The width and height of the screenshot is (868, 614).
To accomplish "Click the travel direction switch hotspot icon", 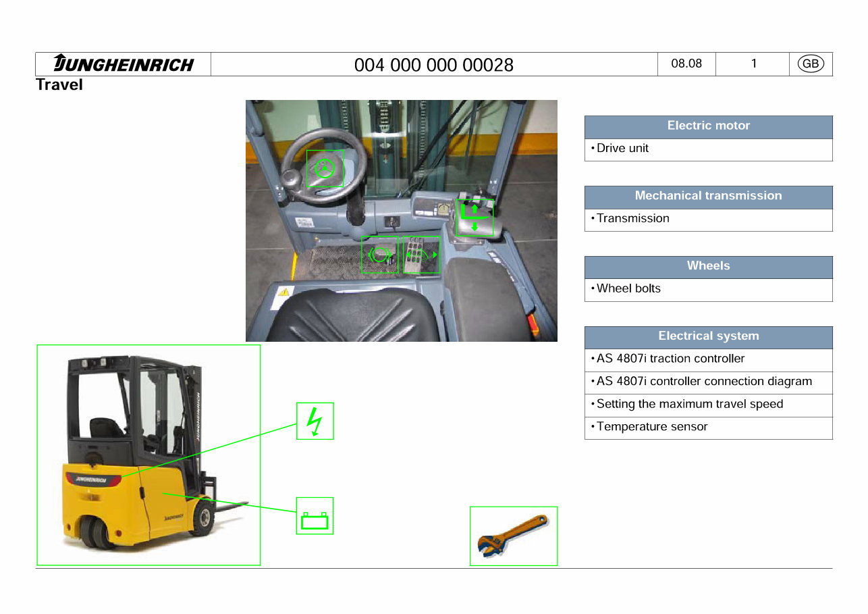I will 475,218.
